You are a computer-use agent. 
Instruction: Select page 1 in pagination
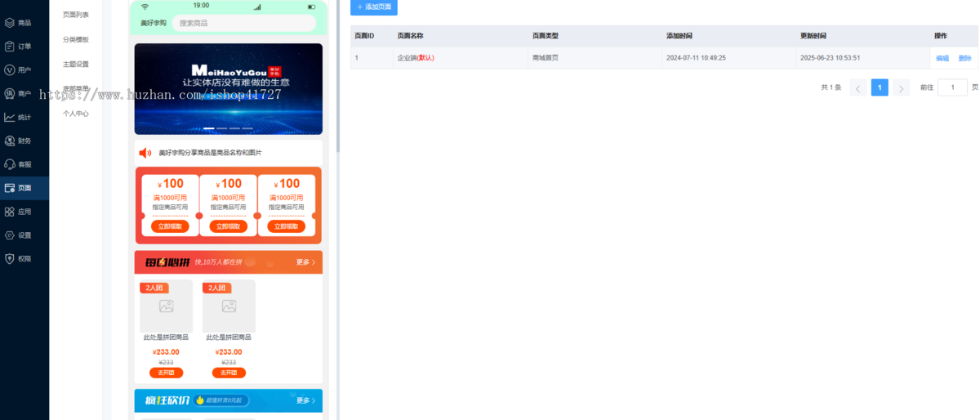point(880,87)
